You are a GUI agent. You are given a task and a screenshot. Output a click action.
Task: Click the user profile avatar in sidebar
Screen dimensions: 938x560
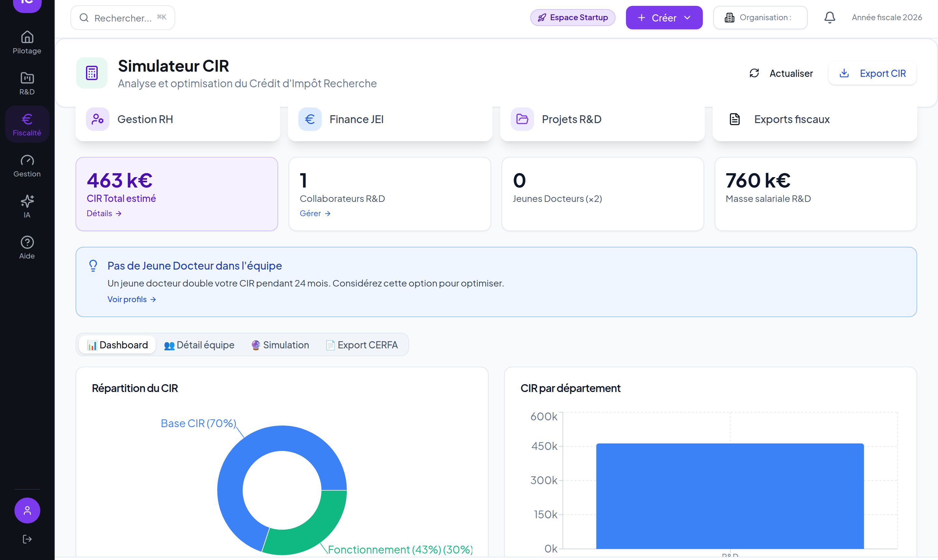27,511
